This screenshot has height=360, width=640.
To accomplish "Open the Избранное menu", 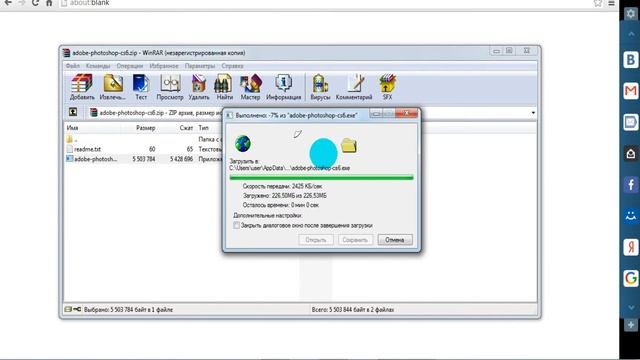I will click(x=164, y=66).
